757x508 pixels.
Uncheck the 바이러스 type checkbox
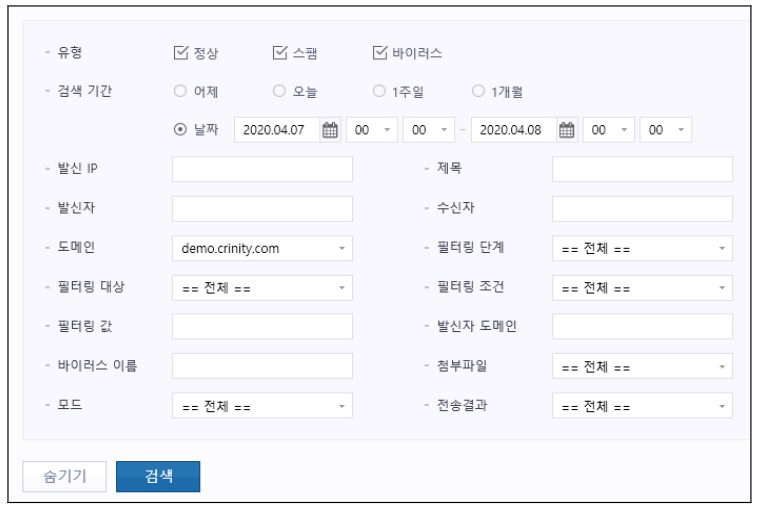[x=380, y=53]
